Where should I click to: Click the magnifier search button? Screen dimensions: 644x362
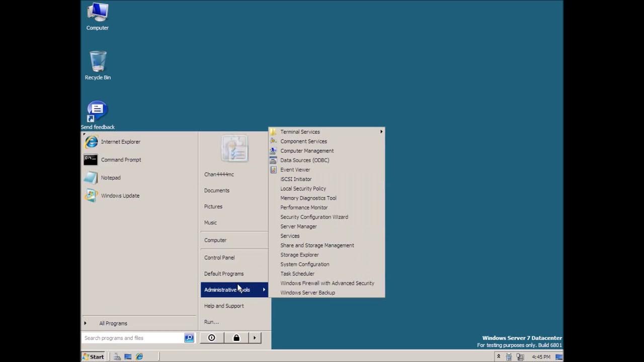click(x=189, y=338)
